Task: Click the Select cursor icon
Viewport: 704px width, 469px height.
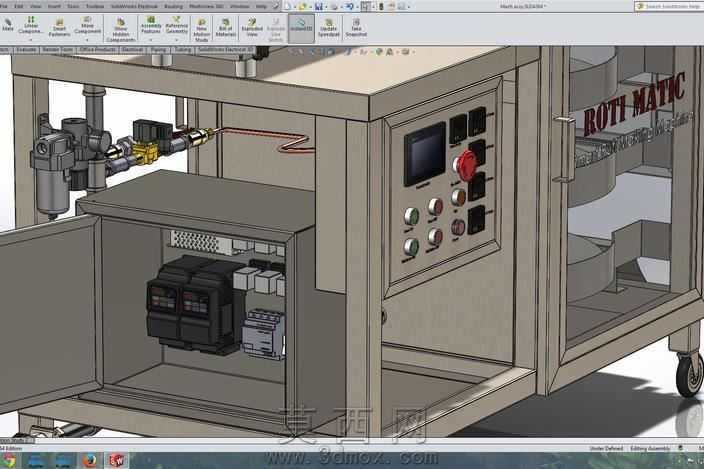Action: coord(366,6)
